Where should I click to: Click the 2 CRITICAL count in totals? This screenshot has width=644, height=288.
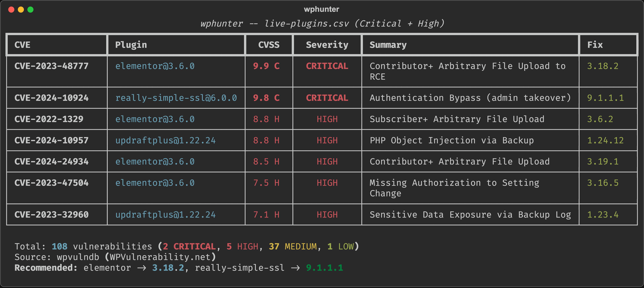pyautogui.click(x=189, y=246)
